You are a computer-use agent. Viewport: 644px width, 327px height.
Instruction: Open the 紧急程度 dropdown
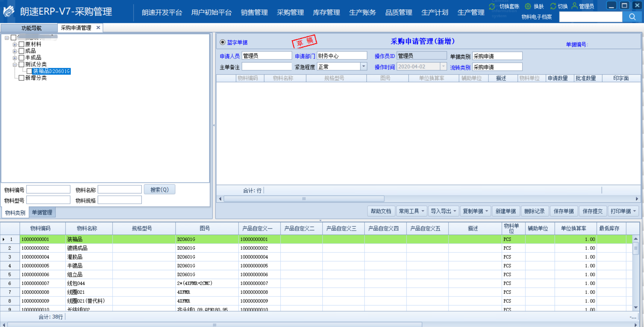point(363,66)
